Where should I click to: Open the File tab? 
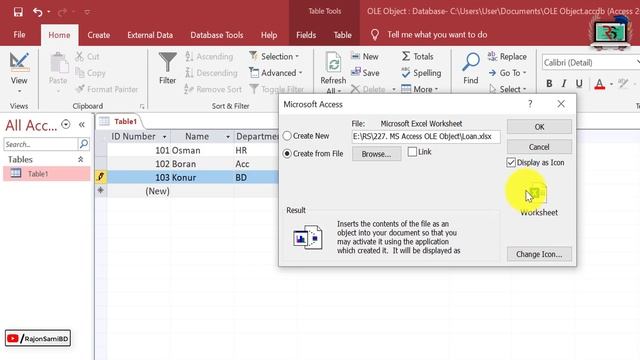19,35
